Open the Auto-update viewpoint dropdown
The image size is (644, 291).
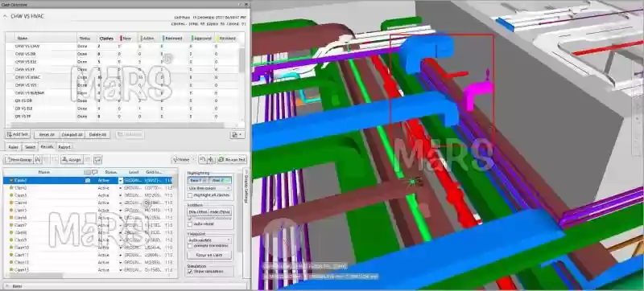coord(209,240)
